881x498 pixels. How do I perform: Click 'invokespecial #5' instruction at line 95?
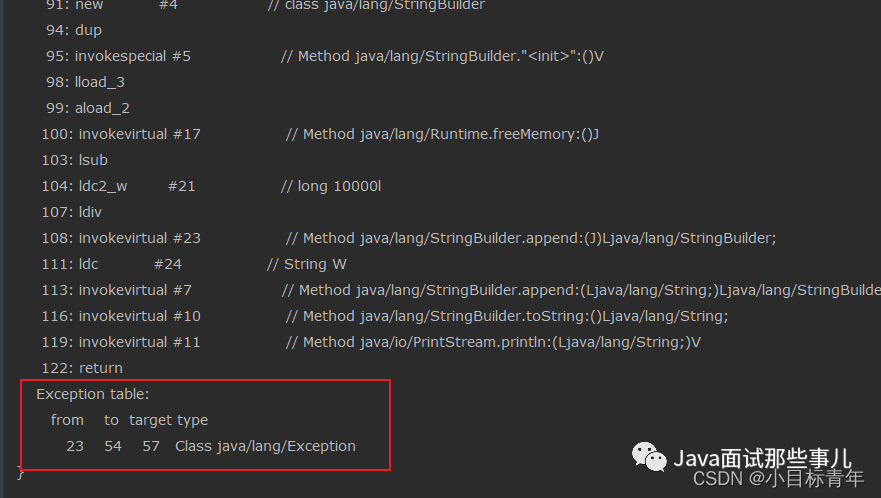(x=133, y=56)
